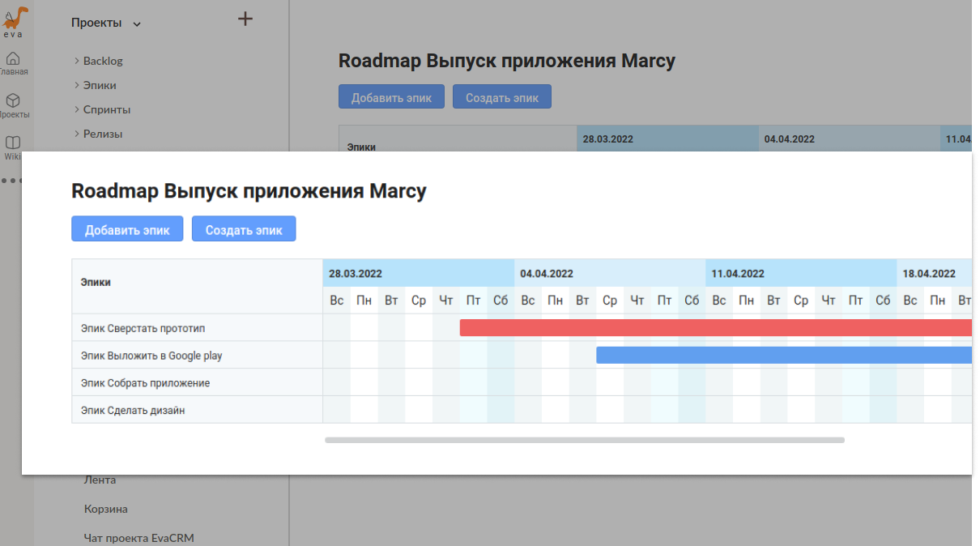Open the Главная home icon
Image resolution: width=980 pixels, height=546 pixels.
coord(13,59)
